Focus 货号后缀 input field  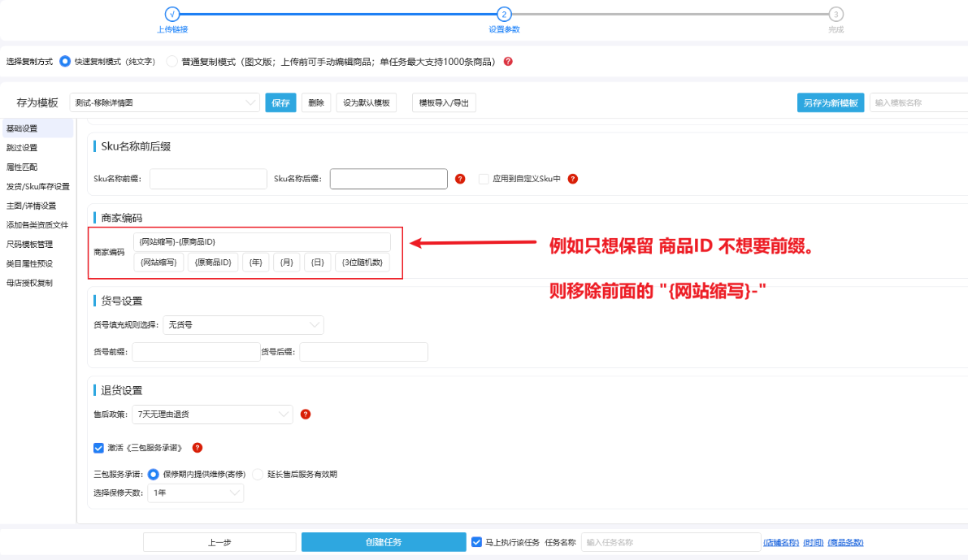[x=363, y=352]
